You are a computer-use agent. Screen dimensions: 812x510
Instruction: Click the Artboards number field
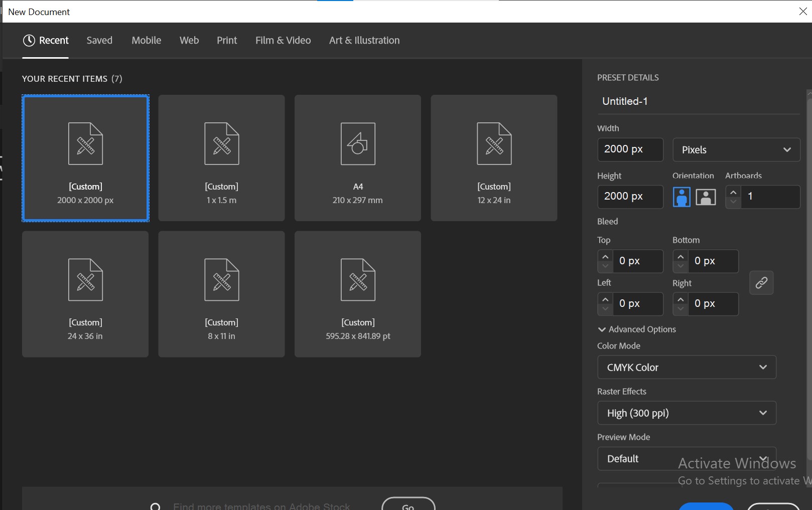click(770, 197)
